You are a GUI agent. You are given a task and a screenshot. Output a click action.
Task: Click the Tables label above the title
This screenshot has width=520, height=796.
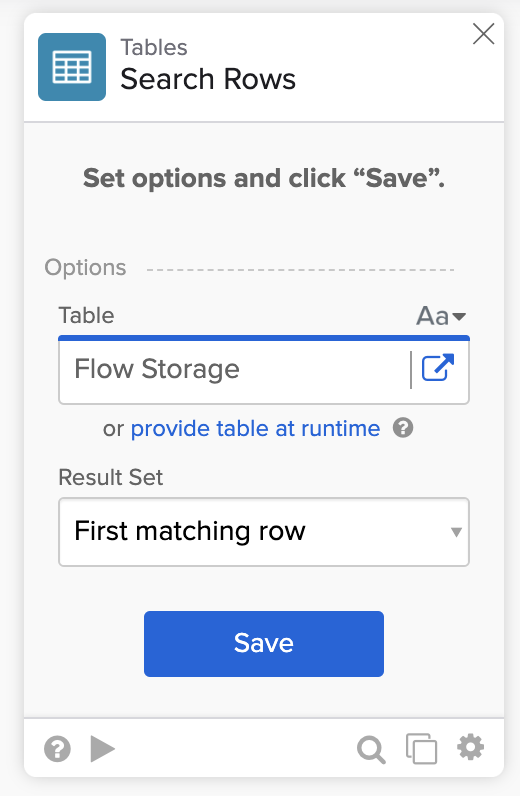tap(154, 47)
